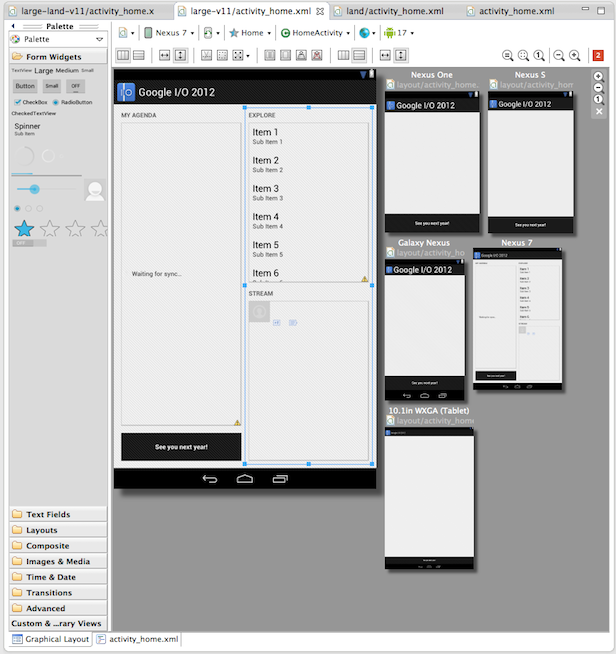616x654 pixels.
Task: Click the OFF toggle button widget
Action: coord(76,86)
